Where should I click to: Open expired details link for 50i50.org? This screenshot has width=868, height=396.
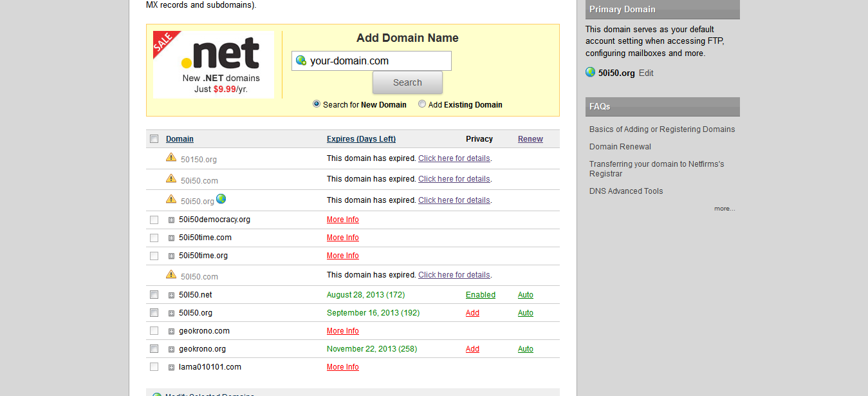point(454,200)
